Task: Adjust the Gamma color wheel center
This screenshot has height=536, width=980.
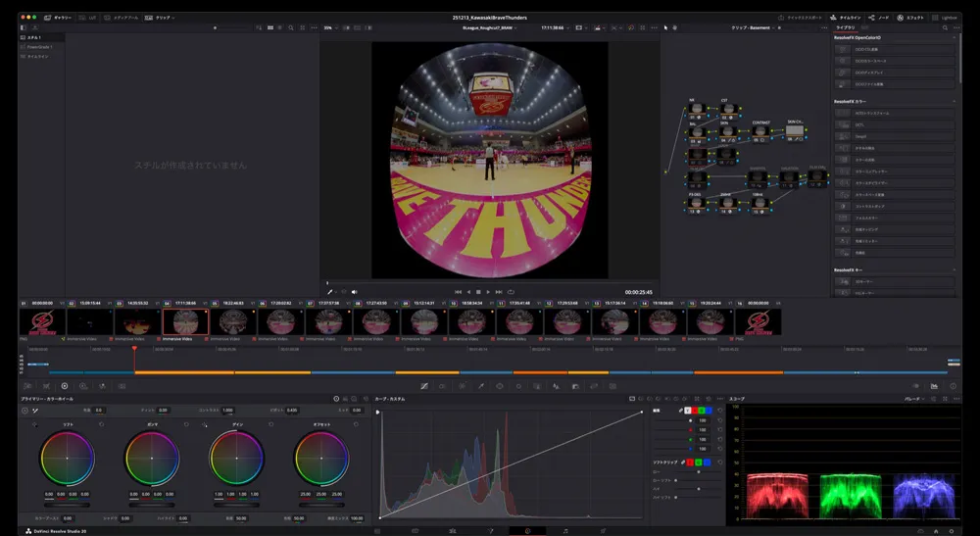Action: pos(152,459)
